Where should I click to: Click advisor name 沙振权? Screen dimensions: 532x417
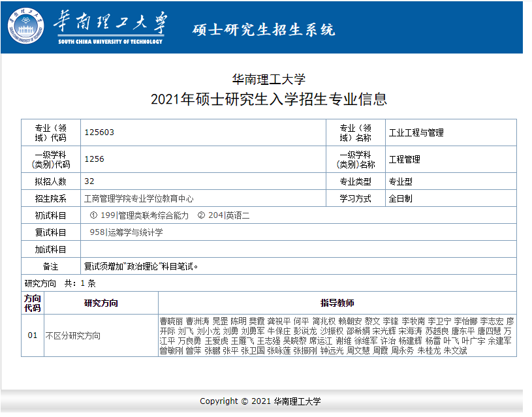[332, 331]
